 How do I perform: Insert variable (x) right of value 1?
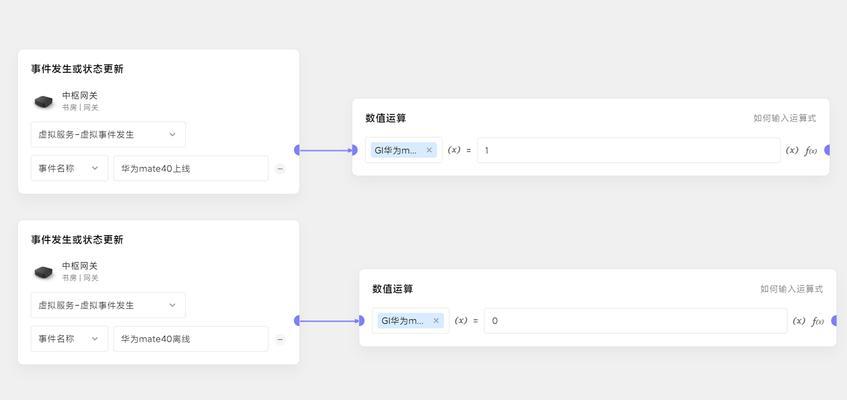pyautogui.click(x=792, y=150)
